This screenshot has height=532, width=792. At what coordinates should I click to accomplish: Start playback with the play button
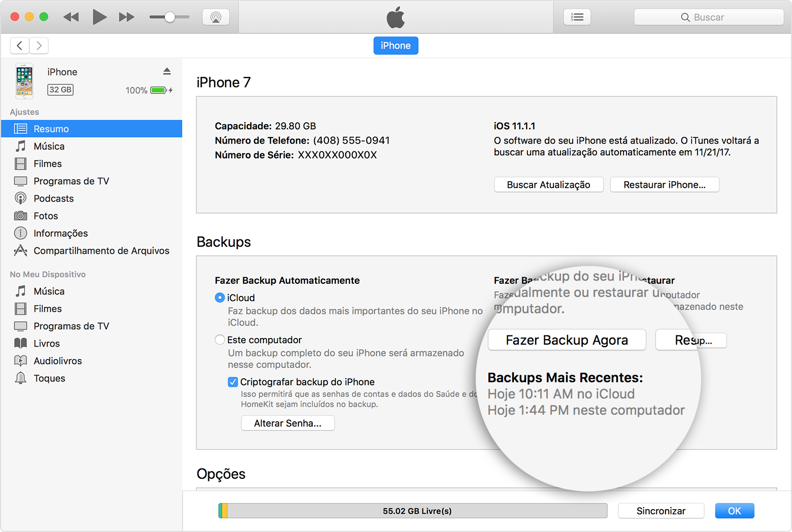pyautogui.click(x=100, y=17)
